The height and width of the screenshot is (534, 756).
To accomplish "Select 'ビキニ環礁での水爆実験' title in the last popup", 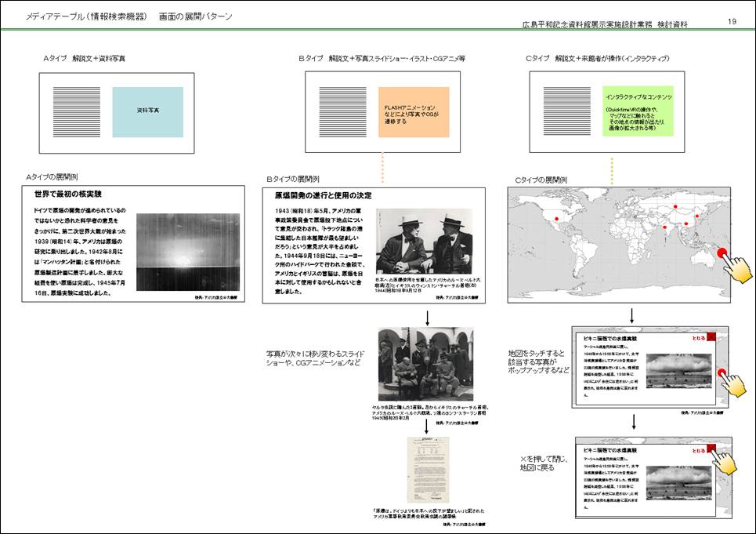I will 610,450.
